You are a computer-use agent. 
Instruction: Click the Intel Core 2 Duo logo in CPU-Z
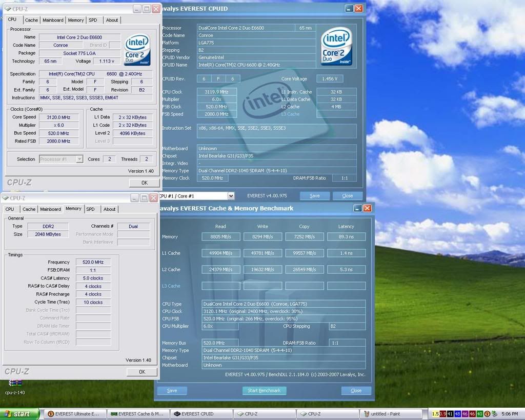[x=137, y=50]
